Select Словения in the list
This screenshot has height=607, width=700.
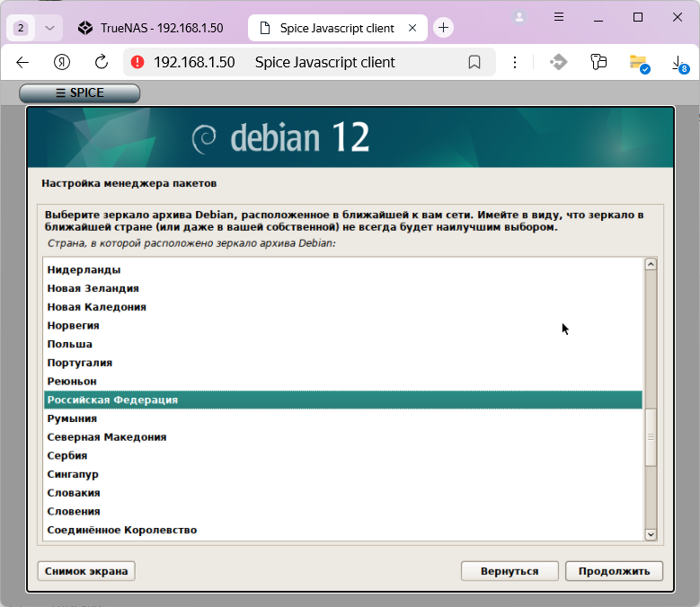pyautogui.click(x=343, y=512)
